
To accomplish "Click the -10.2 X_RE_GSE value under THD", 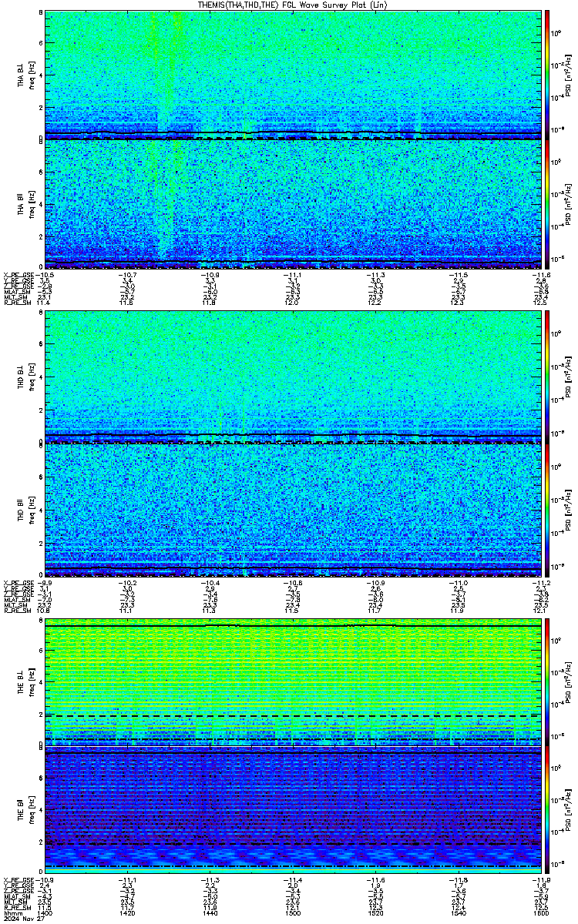I will pos(127,583).
